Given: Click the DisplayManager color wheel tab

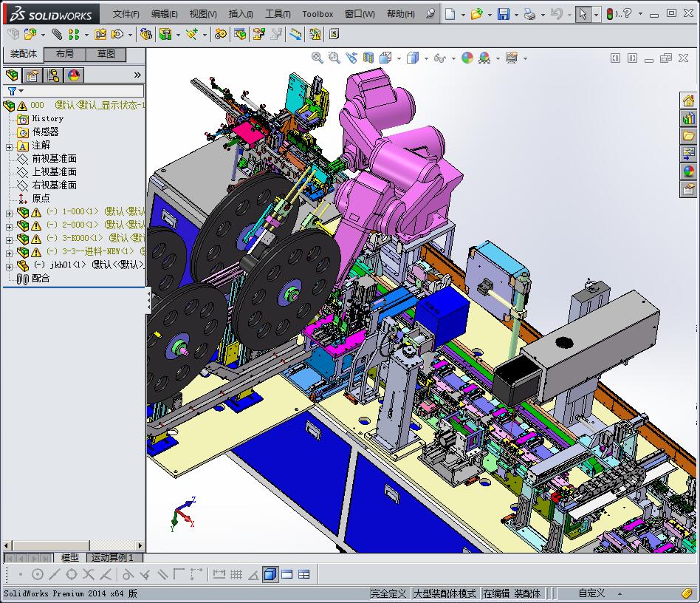Looking at the screenshot, I should (x=74, y=75).
